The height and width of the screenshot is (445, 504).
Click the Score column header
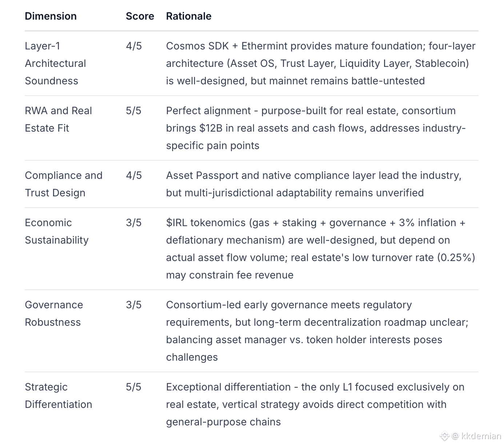coord(140,16)
